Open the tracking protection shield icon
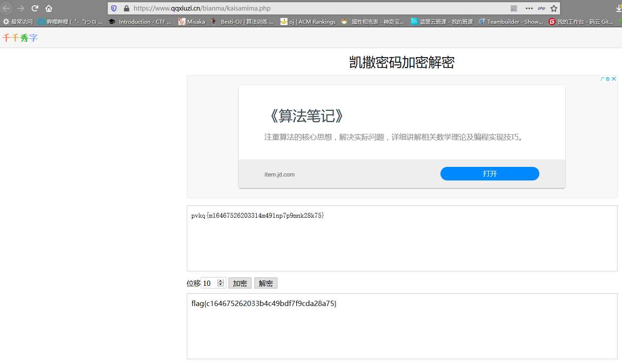 tap(114, 8)
